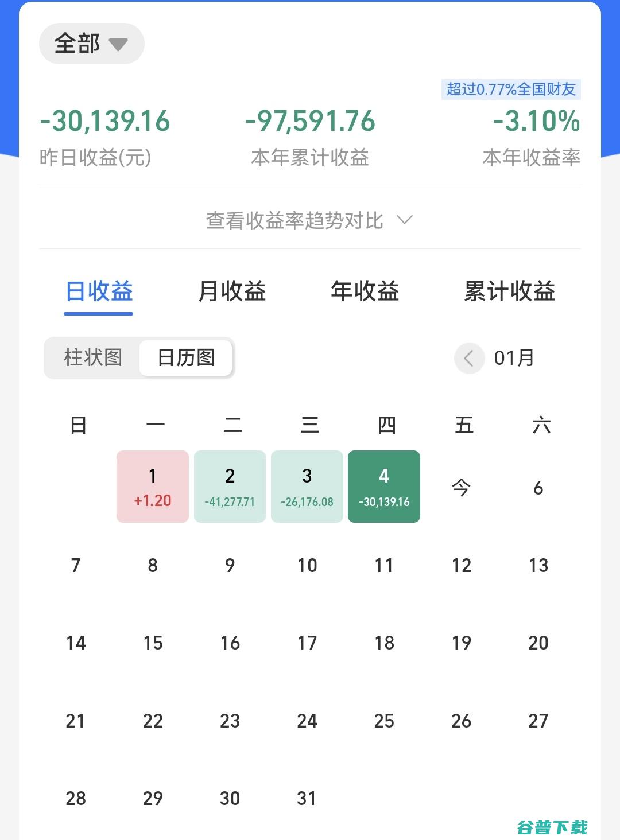
Task: Tap the 昨日收益(元) label
Action: click(95, 157)
